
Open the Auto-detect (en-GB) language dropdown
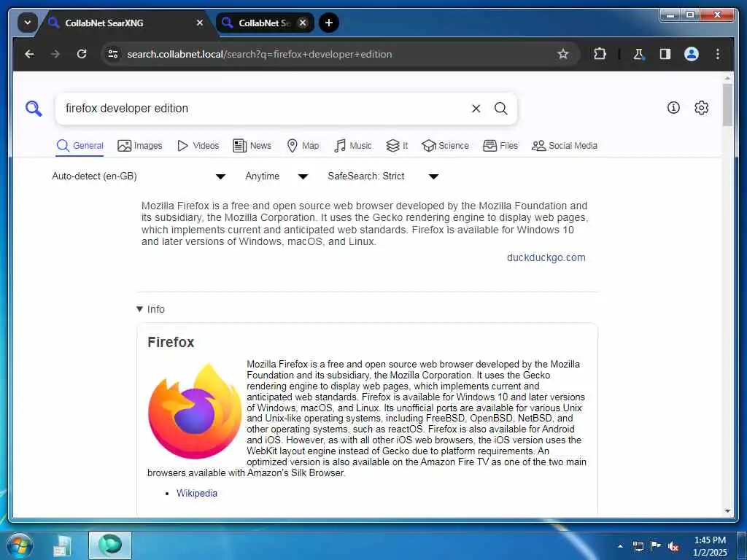(x=139, y=176)
